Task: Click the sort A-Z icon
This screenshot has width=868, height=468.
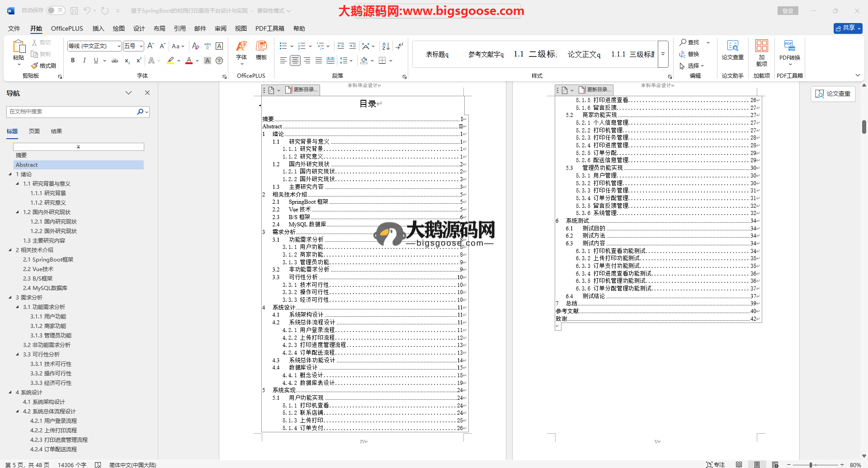Action: [x=386, y=46]
